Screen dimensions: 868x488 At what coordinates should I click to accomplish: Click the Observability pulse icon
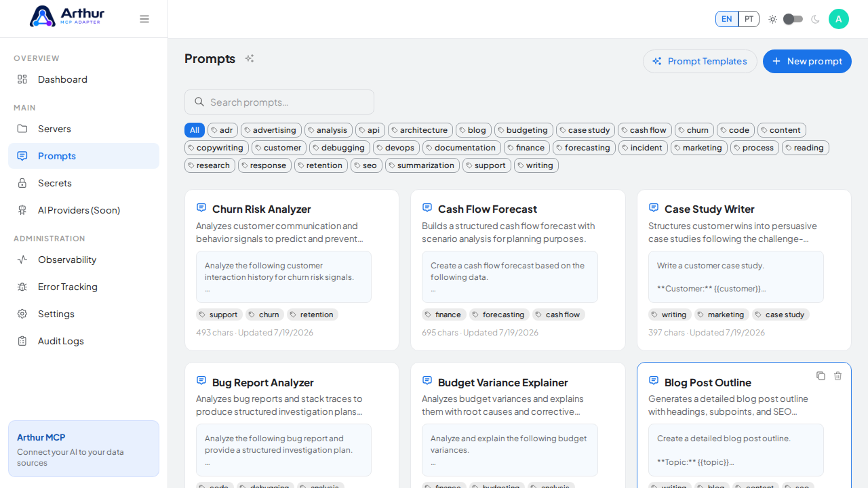point(22,260)
